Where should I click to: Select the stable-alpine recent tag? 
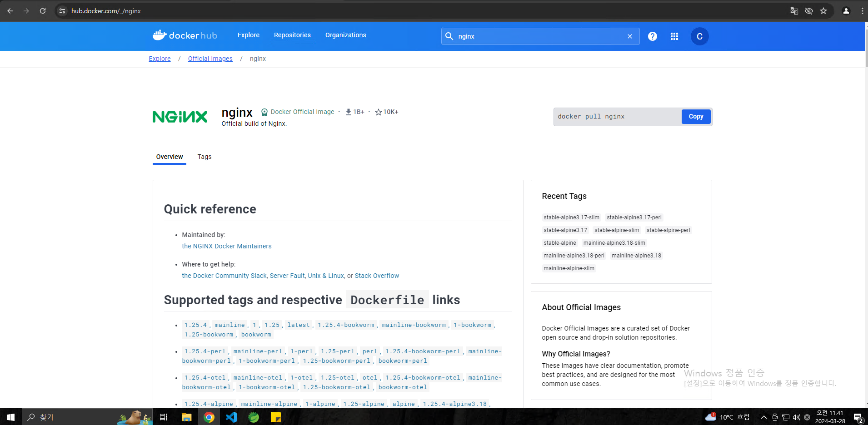(560, 243)
